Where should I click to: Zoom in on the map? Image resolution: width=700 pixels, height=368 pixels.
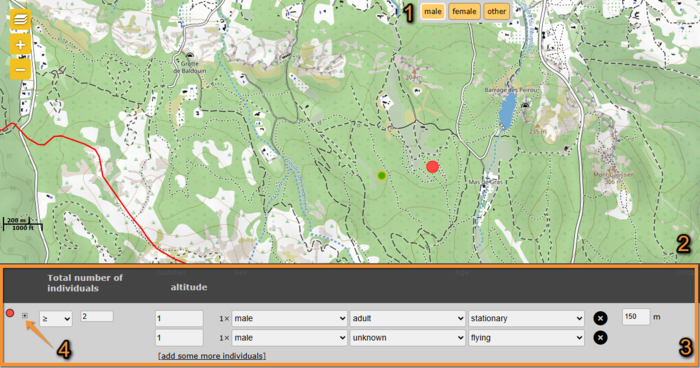coord(21,44)
